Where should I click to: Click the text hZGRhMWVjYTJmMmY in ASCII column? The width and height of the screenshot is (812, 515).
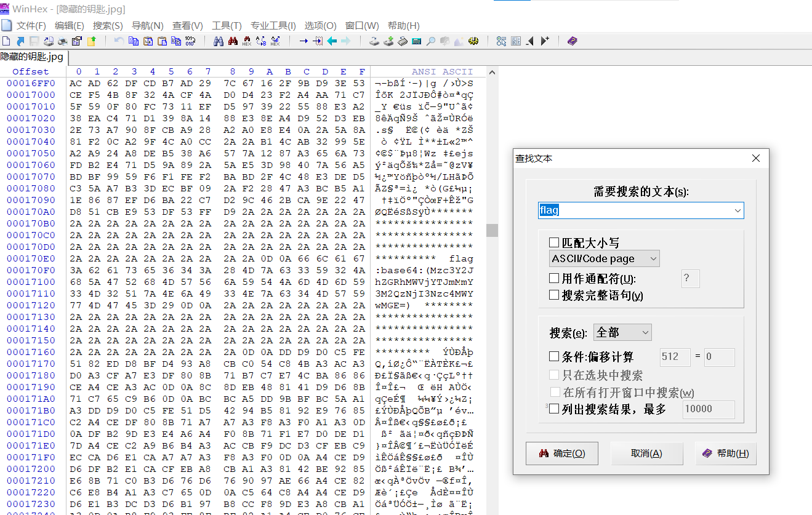(424, 282)
